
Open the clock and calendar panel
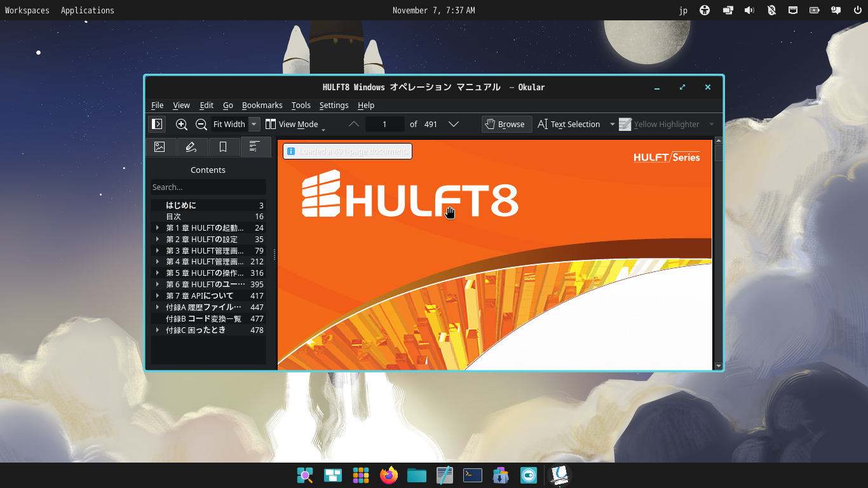(434, 10)
